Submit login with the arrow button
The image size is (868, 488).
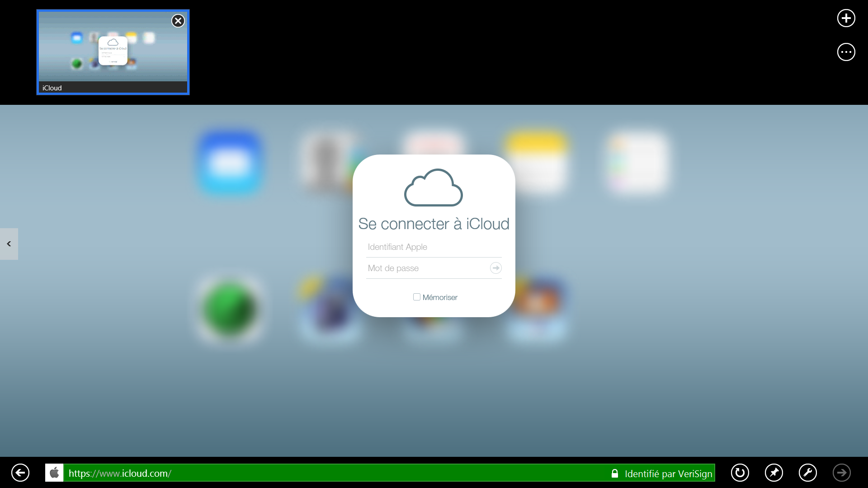tap(496, 268)
